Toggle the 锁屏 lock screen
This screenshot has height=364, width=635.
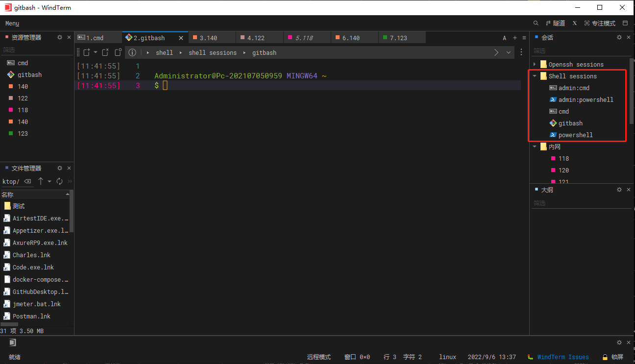(x=612, y=357)
